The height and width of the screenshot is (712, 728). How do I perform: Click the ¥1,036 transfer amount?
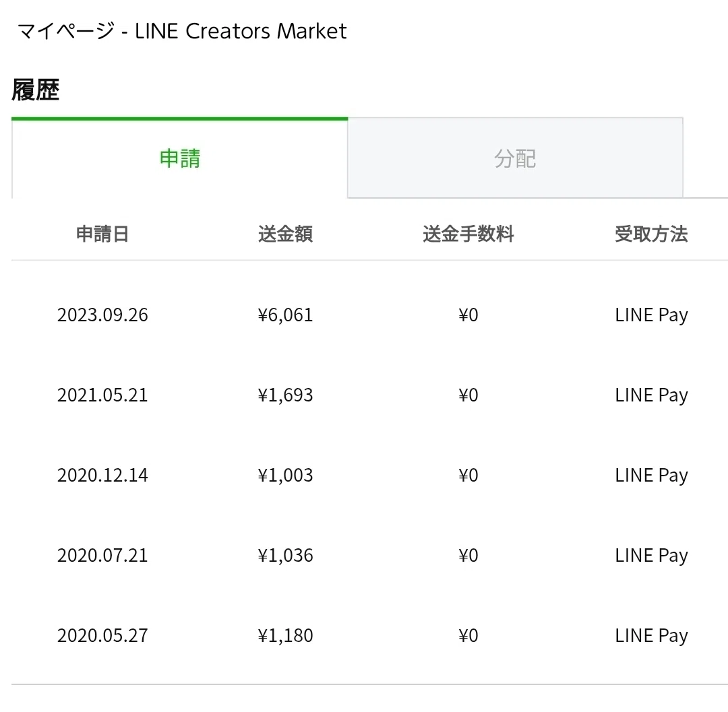[285, 556]
